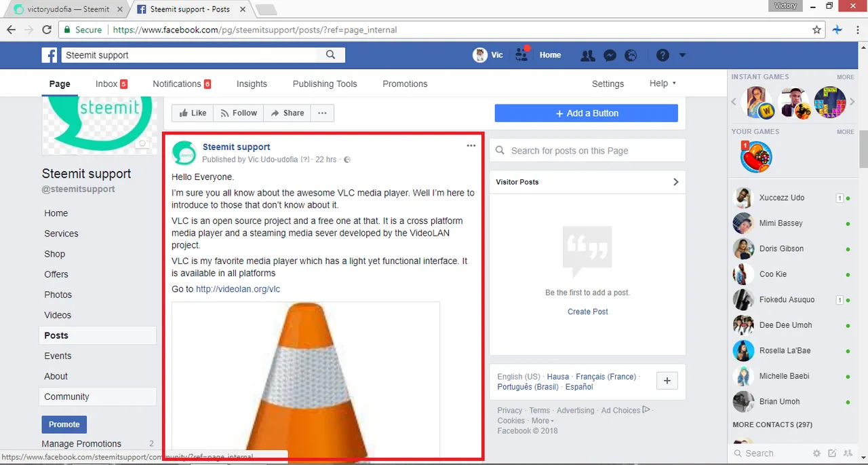Open the Insights tab
Image resolution: width=868 pixels, height=465 pixels.
pyautogui.click(x=252, y=83)
